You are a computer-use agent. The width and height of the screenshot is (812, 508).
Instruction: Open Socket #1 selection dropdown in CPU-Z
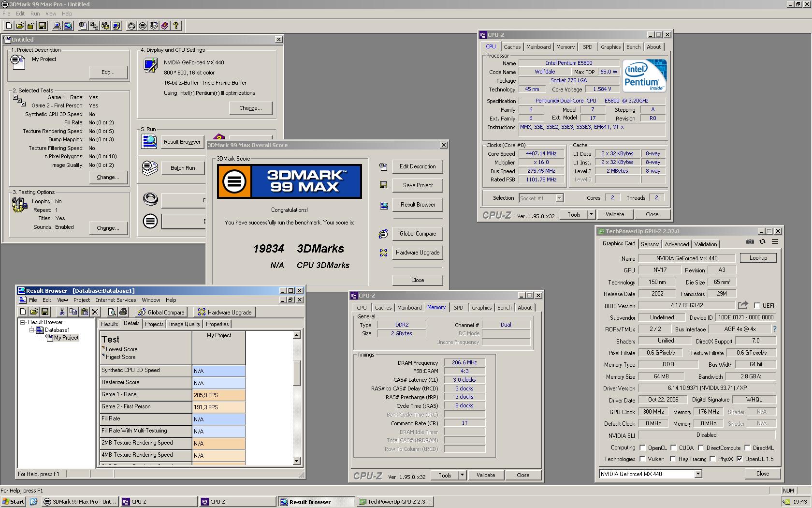pyautogui.click(x=559, y=198)
